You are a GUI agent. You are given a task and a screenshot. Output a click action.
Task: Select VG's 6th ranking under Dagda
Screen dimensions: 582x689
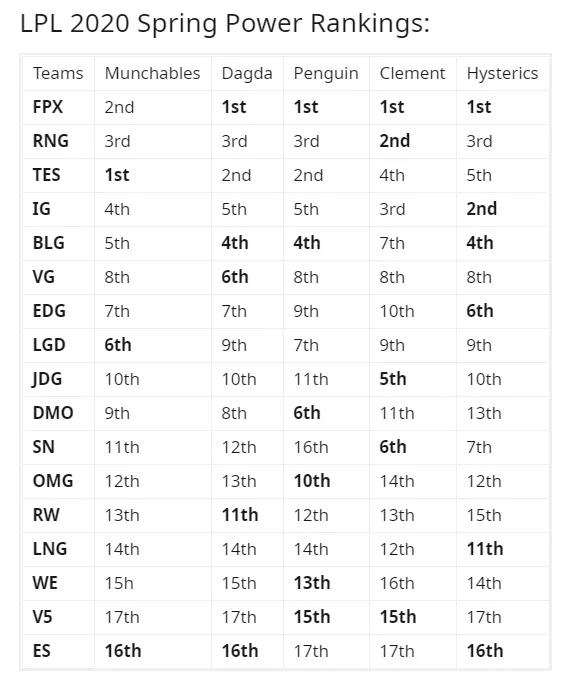pyautogui.click(x=235, y=277)
